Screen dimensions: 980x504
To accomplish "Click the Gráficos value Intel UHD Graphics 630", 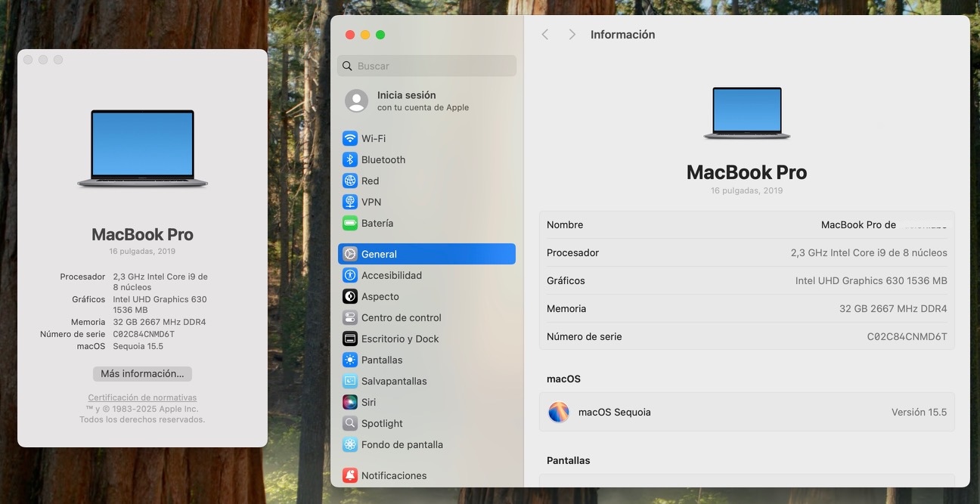I will 871,280.
